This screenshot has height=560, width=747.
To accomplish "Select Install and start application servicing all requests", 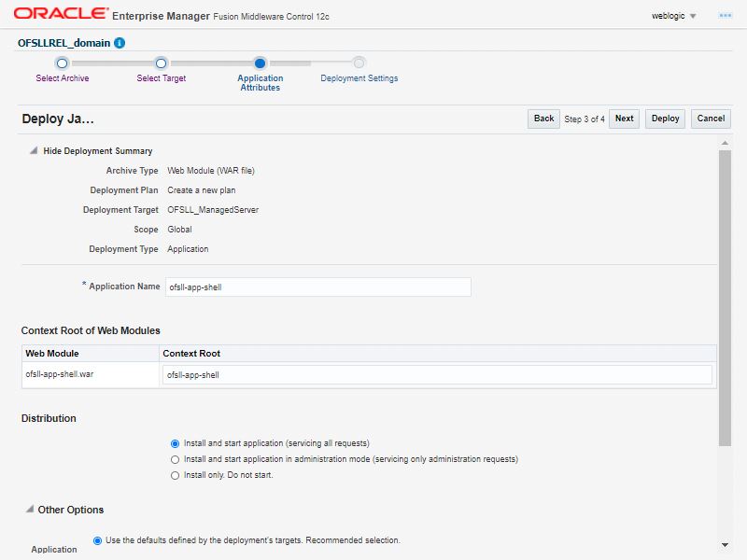I will [x=175, y=443].
